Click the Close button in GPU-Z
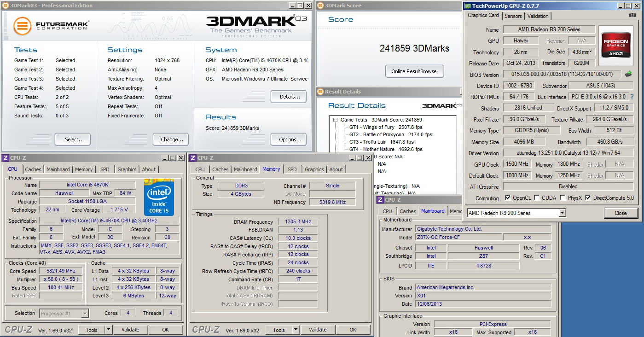Screen dimensions: 644x337 click(x=621, y=213)
